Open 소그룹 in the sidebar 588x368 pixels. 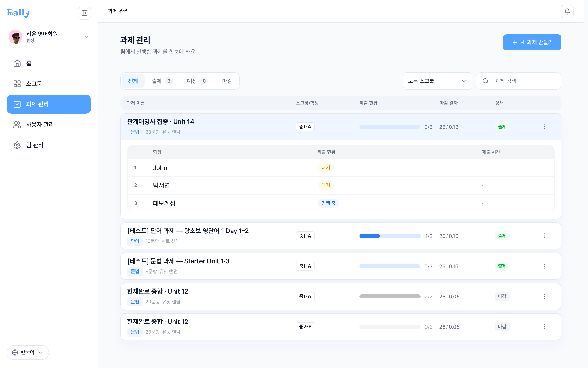tap(49, 84)
